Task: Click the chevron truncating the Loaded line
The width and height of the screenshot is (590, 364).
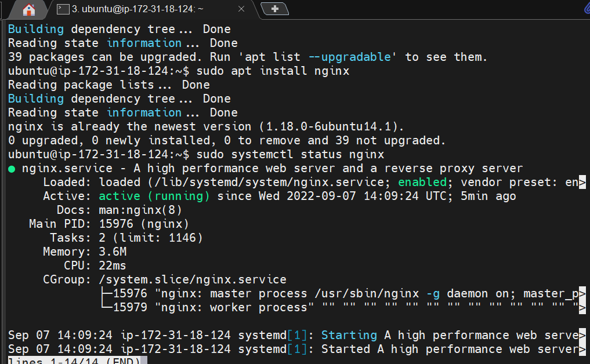Action: tap(583, 181)
